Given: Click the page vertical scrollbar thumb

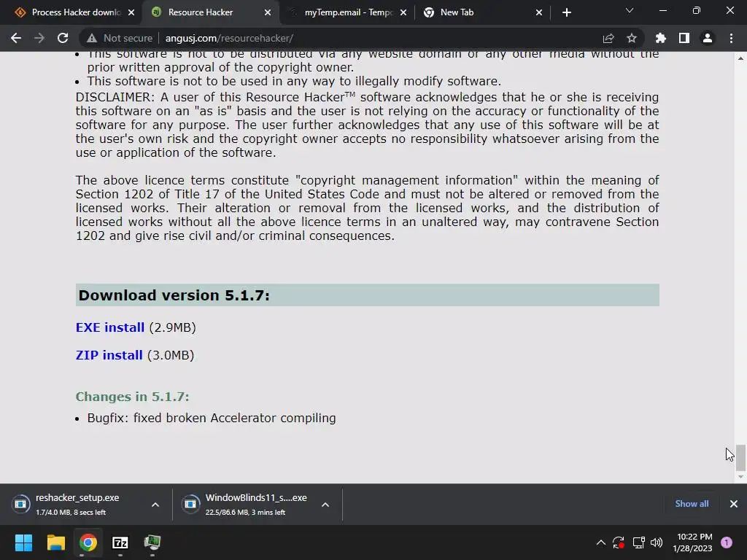Looking at the screenshot, I should click(x=740, y=457).
